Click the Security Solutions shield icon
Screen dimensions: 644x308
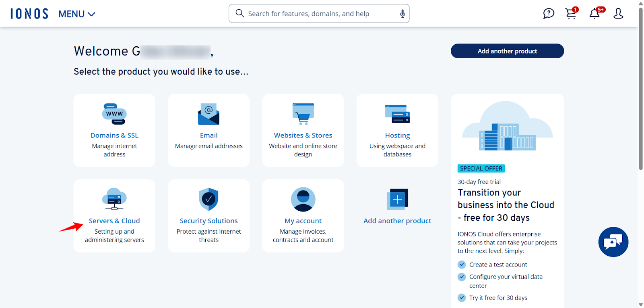coord(208,199)
